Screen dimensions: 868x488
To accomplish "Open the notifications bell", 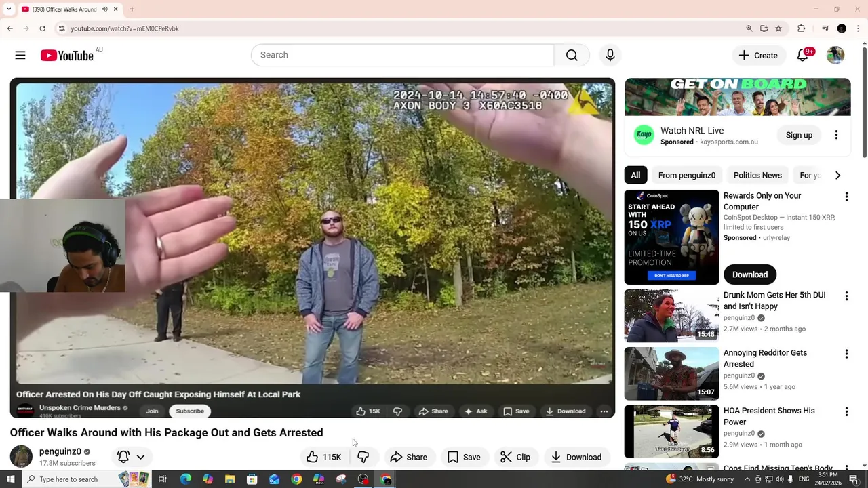I will tap(802, 55).
